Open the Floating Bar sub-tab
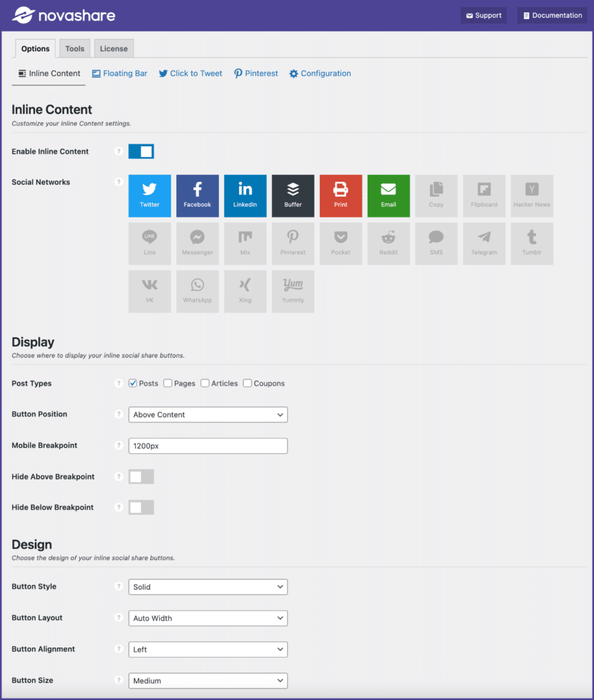The width and height of the screenshot is (594, 700). [120, 74]
